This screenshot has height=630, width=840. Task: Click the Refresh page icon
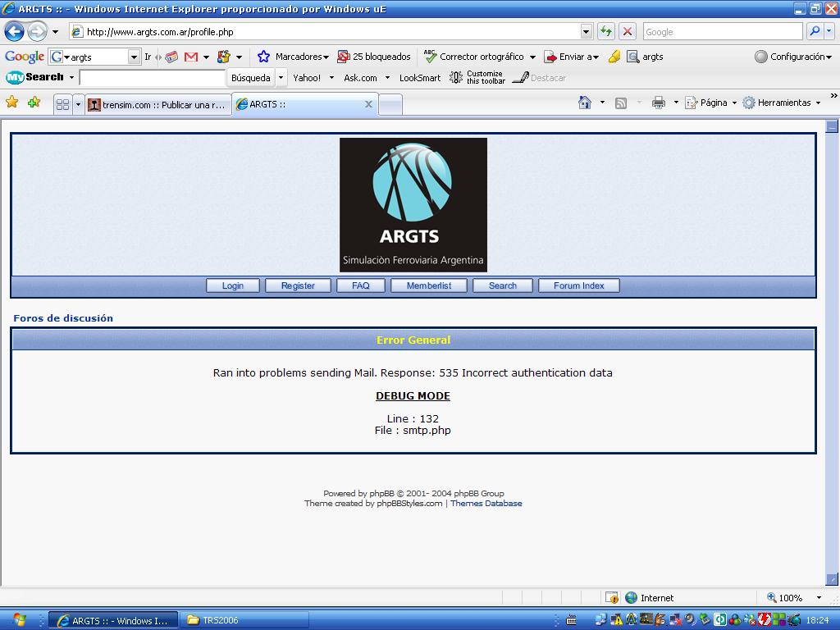606,32
